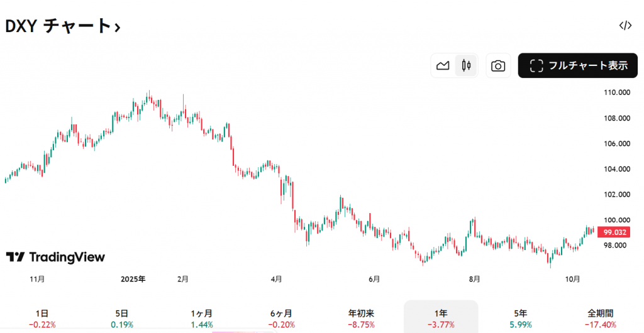The image size is (644, 333).
Task: Choose the 5年 time range
Action: (520, 318)
